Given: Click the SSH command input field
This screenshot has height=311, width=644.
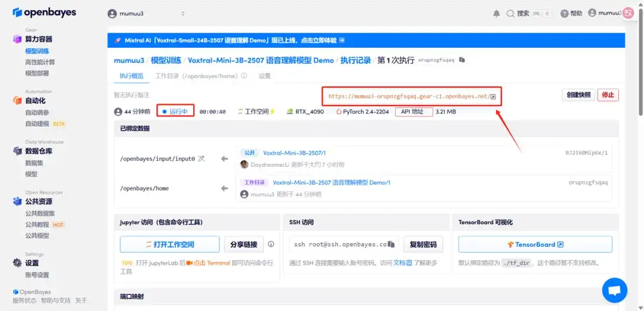Looking at the screenshot, I should [344, 244].
